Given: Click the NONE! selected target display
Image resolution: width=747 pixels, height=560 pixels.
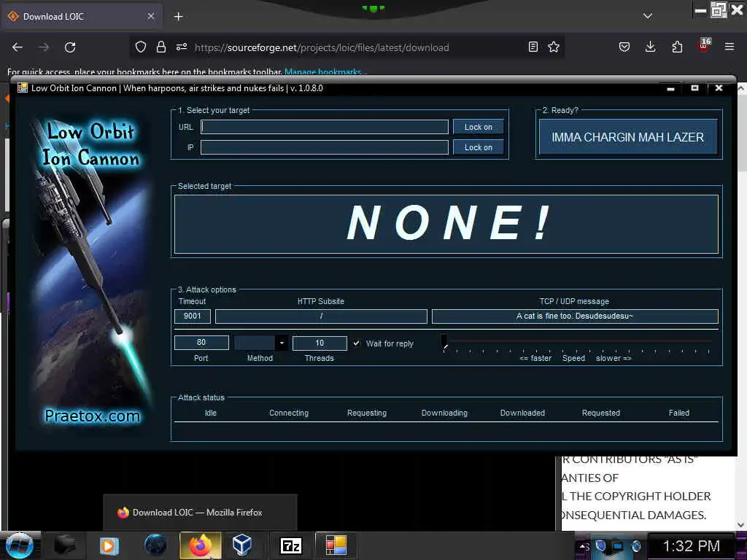Looking at the screenshot, I should [446, 224].
